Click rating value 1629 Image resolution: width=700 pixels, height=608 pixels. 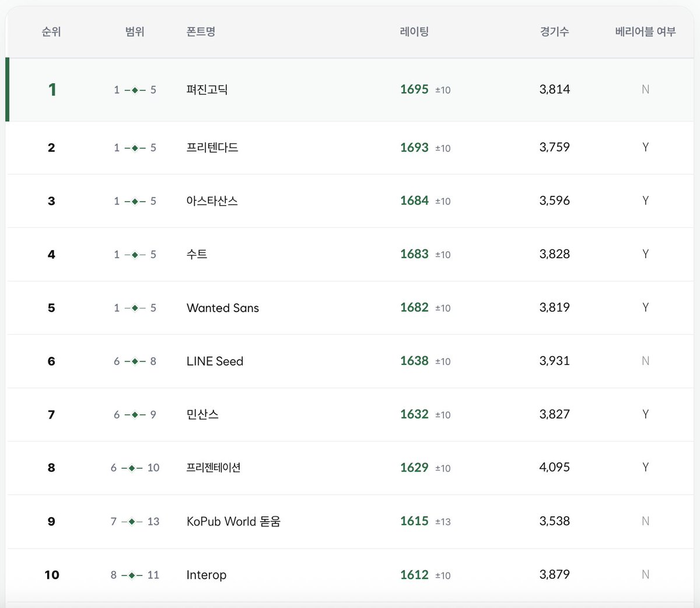(414, 468)
